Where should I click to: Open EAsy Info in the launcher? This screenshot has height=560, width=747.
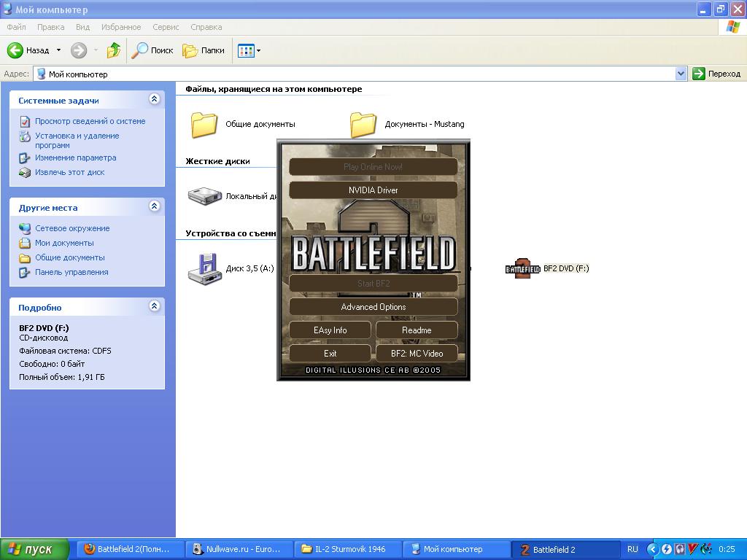click(330, 330)
